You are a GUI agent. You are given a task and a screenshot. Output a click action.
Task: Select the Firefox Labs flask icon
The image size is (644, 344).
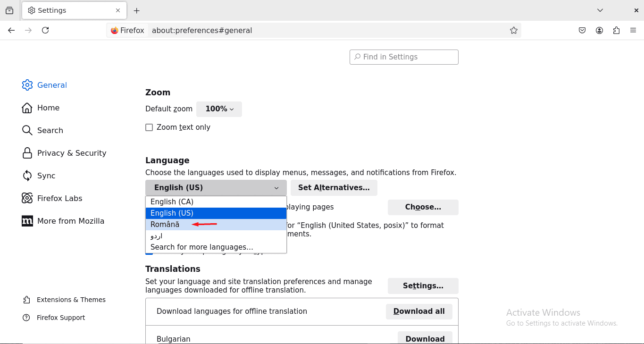pos(27,198)
